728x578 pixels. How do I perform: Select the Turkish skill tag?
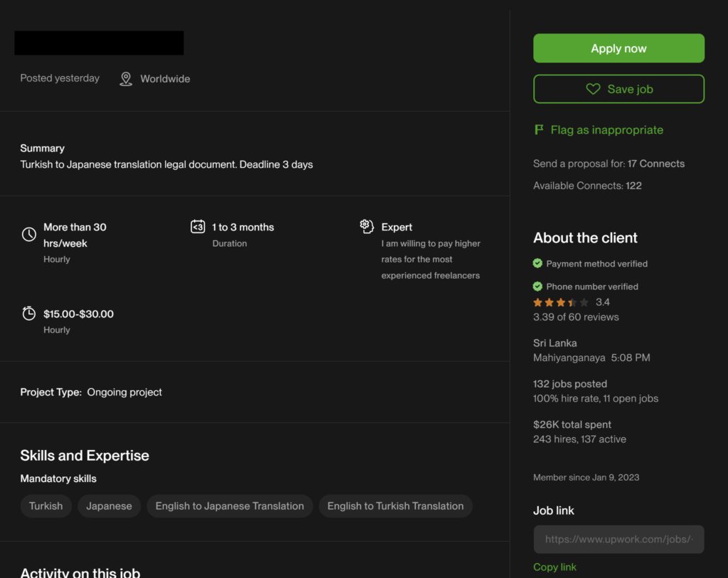tap(46, 506)
